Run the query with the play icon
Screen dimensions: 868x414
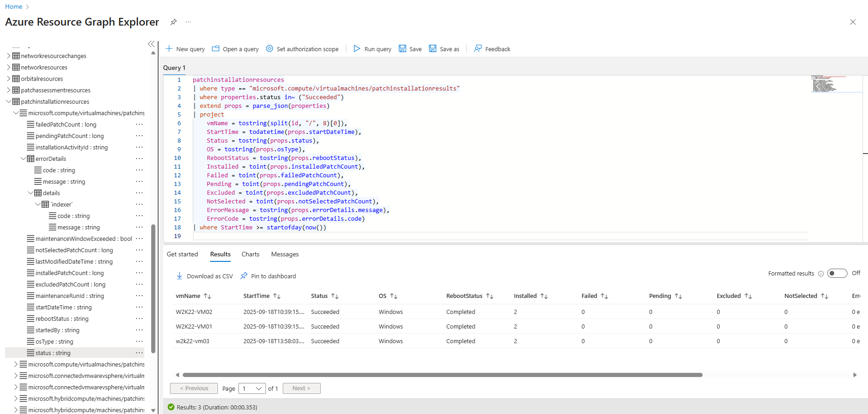coord(357,48)
